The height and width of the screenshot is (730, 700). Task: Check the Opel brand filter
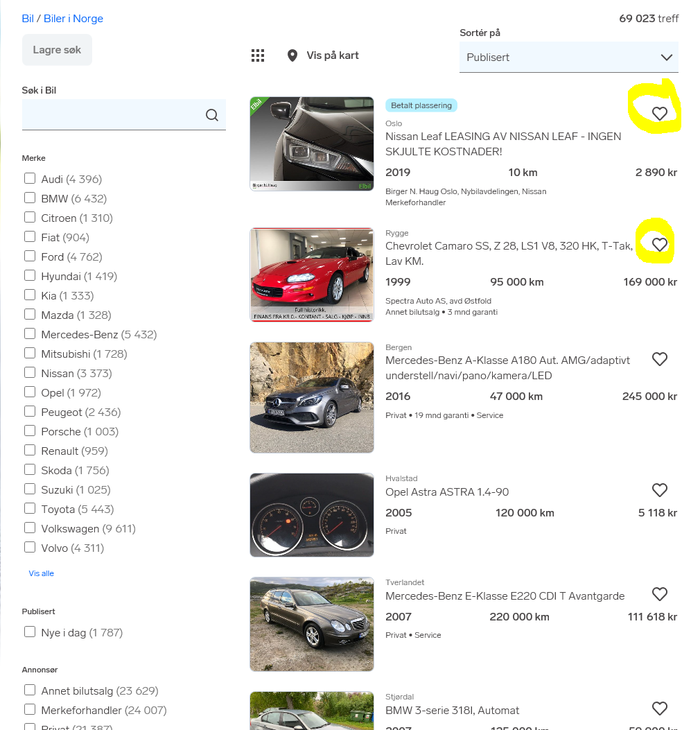tap(30, 392)
